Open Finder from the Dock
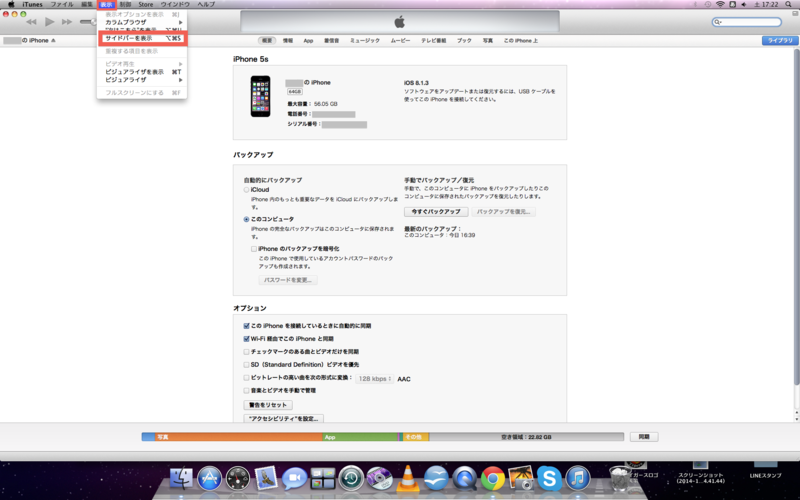This screenshot has height=500, width=800. click(181, 479)
